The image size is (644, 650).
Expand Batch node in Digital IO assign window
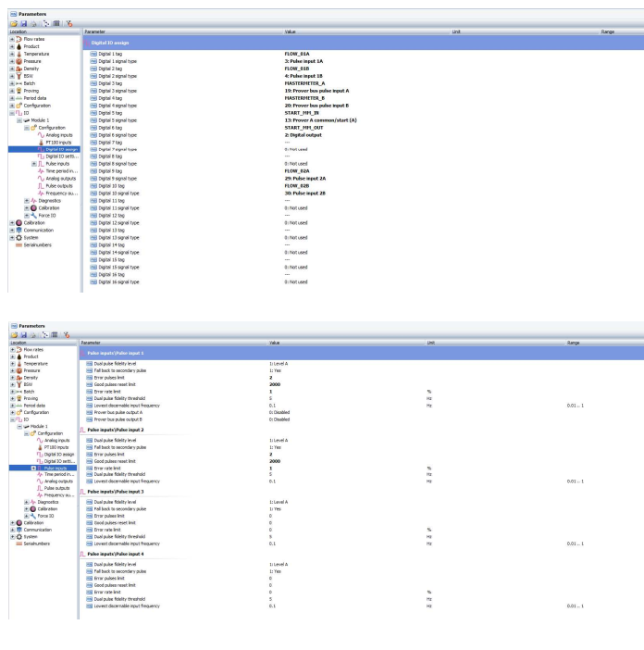(x=12, y=83)
